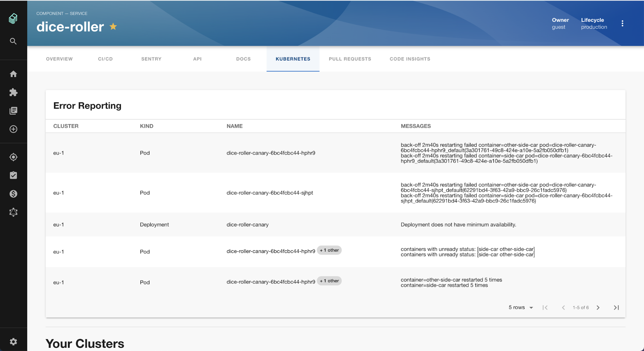Image resolution: width=644 pixels, height=351 pixels.
Task: Click the checklist clipboard sidebar icon
Action: (x=13, y=175)
